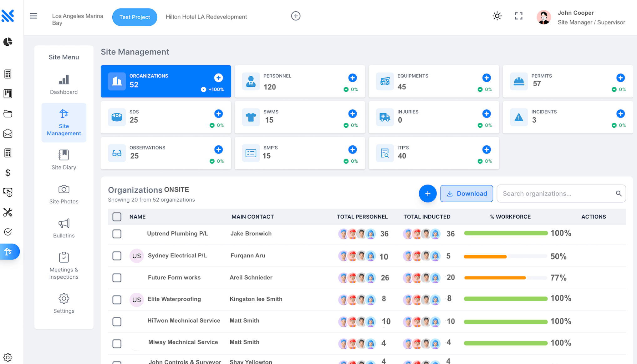Viewport: 637px width, 364px height.
Task: Select the header checkbox to select all organizations
Action: tap(117, 217)
